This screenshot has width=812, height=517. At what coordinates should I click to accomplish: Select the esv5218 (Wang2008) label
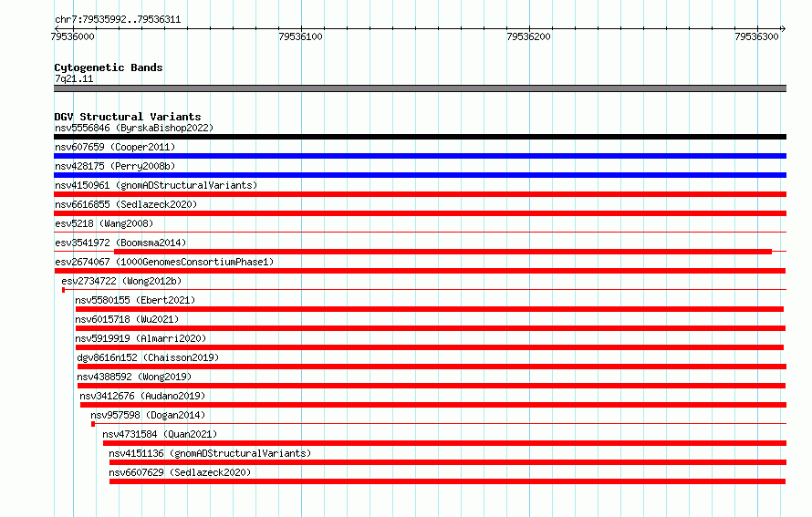104,223
